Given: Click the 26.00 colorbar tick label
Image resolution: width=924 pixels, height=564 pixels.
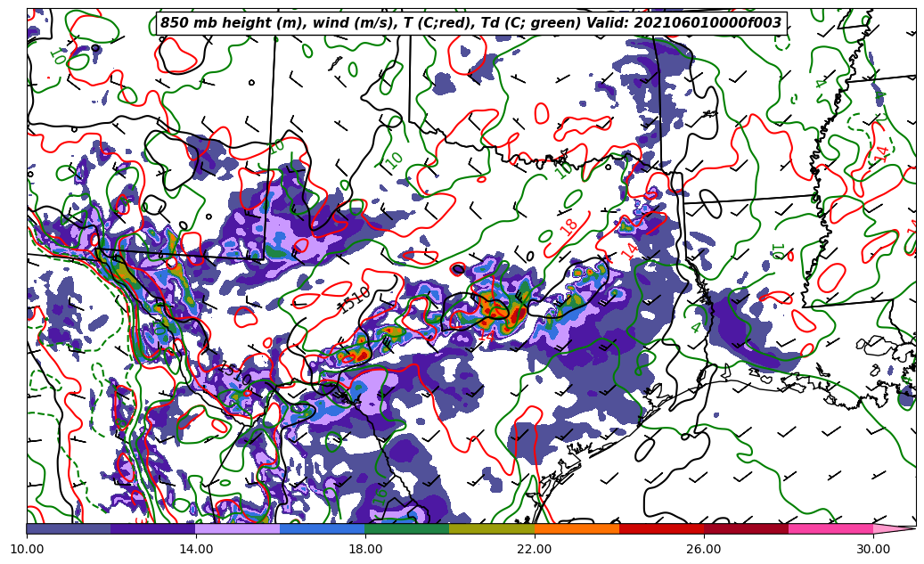Looking at the screenshot, I should click(x=704, y=549).
